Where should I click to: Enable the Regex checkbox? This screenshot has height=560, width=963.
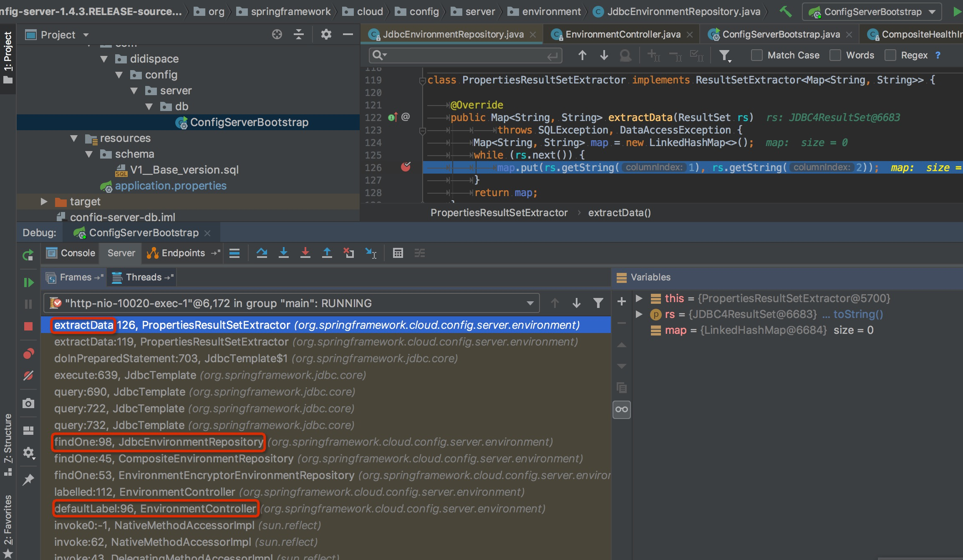point(890,55)
